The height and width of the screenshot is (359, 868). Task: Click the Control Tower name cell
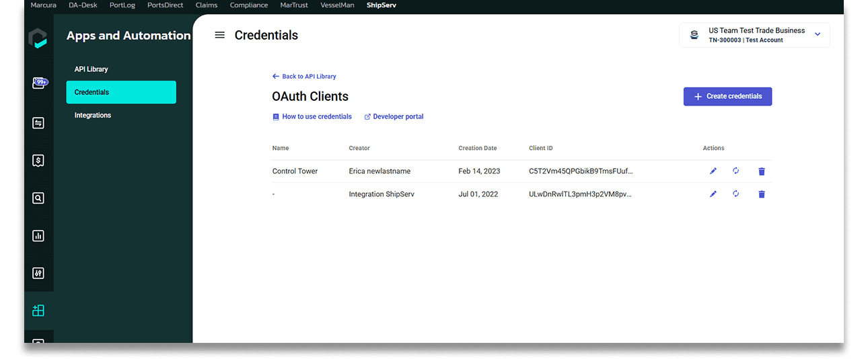[x=295, y=171]
